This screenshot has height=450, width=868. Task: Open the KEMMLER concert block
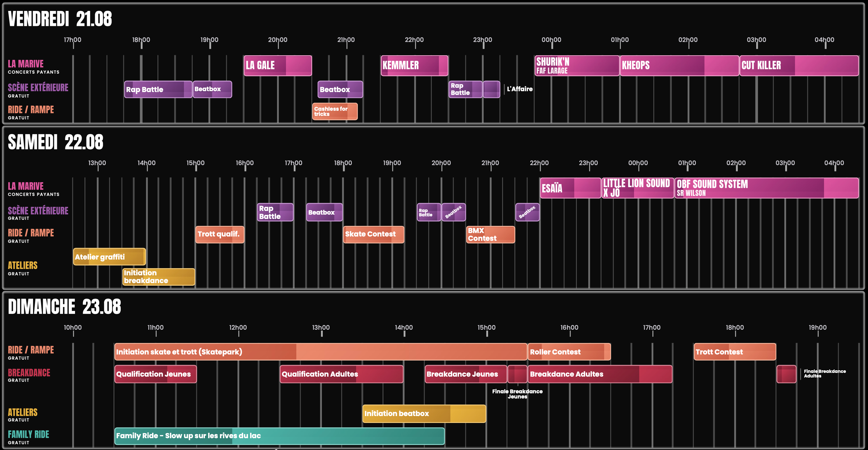coord(414,65)
